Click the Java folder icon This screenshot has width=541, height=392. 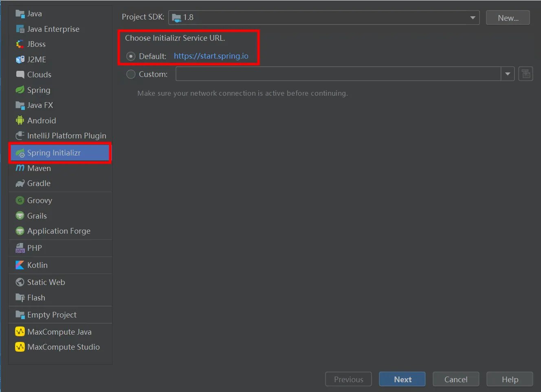point(20,14)
